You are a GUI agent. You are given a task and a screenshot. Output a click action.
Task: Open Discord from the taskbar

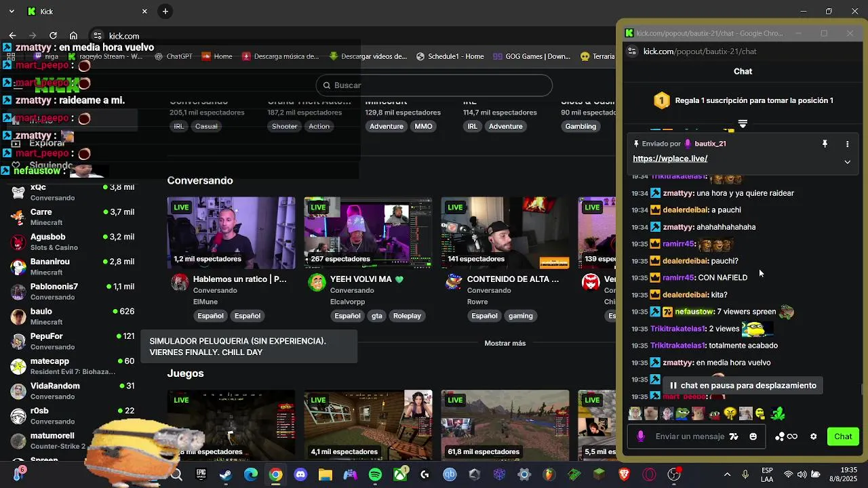[300, 474]
